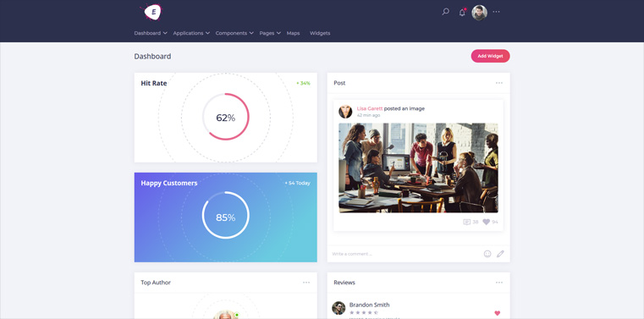Click the E logo icon
Viewport: 644px width, 319px height.
point(153,13)
